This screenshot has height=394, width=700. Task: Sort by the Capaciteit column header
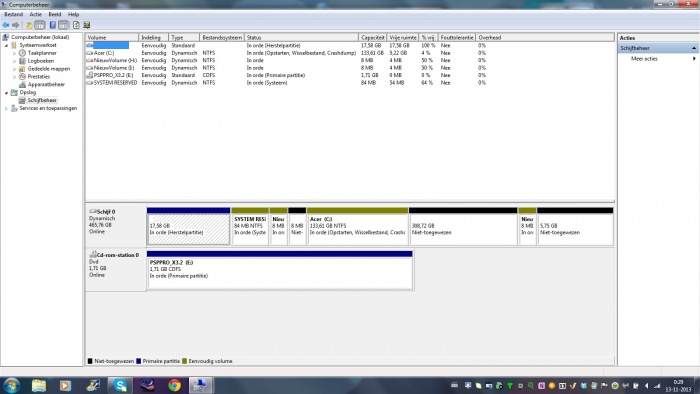(x=372, y=37)
